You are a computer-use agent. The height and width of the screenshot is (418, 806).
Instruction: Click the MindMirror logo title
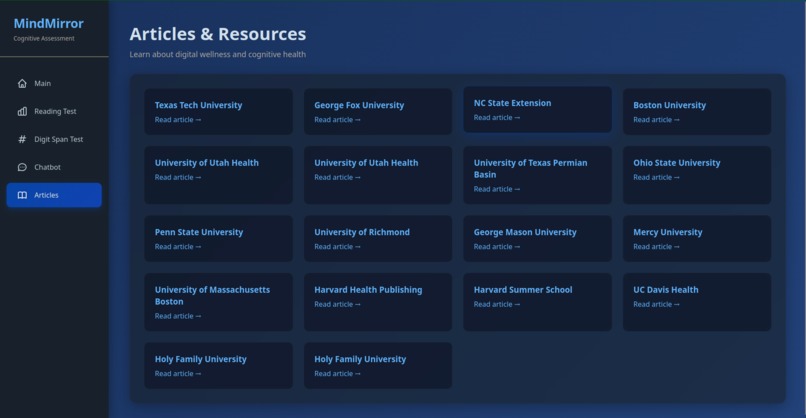tap(48, 23)
